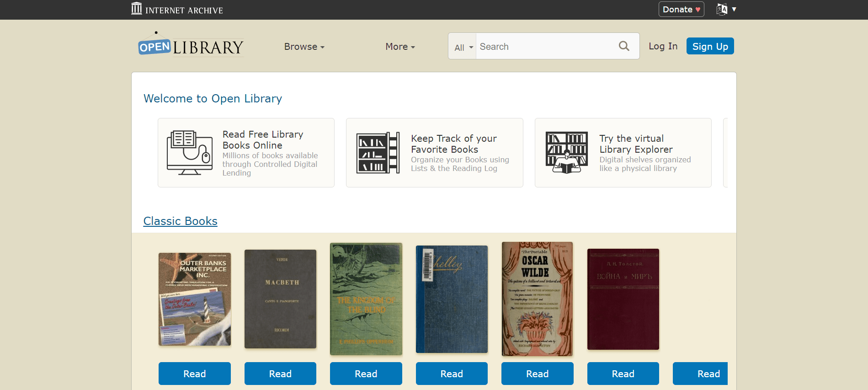Open the All search facet dropdown
Viewport: 868px width, 390px height.
[463, 47]
